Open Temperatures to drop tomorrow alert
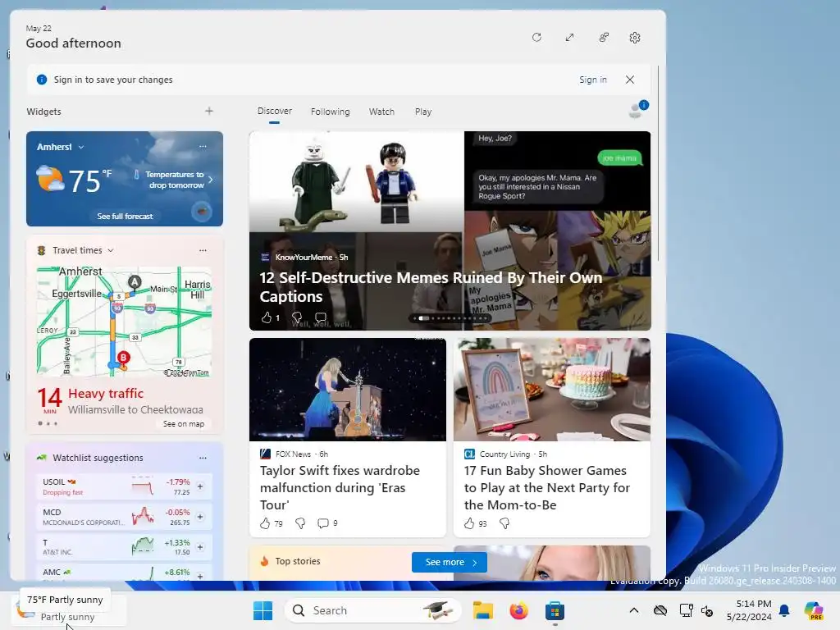Screen dimensions: 840x630 click(174, 180)
